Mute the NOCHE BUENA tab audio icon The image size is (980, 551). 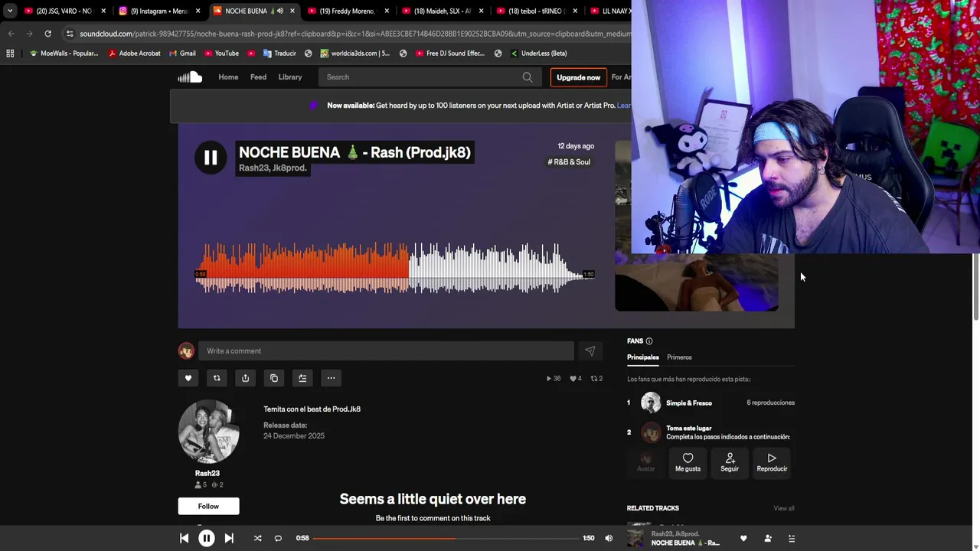(279, 11)
